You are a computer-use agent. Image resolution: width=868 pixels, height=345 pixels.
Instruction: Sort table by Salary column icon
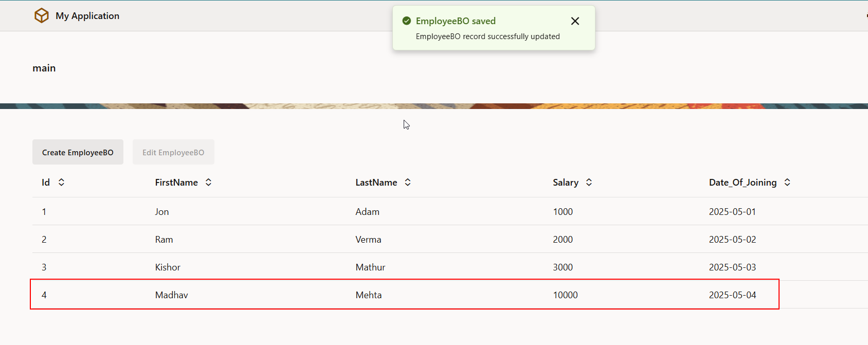(589, 183)
